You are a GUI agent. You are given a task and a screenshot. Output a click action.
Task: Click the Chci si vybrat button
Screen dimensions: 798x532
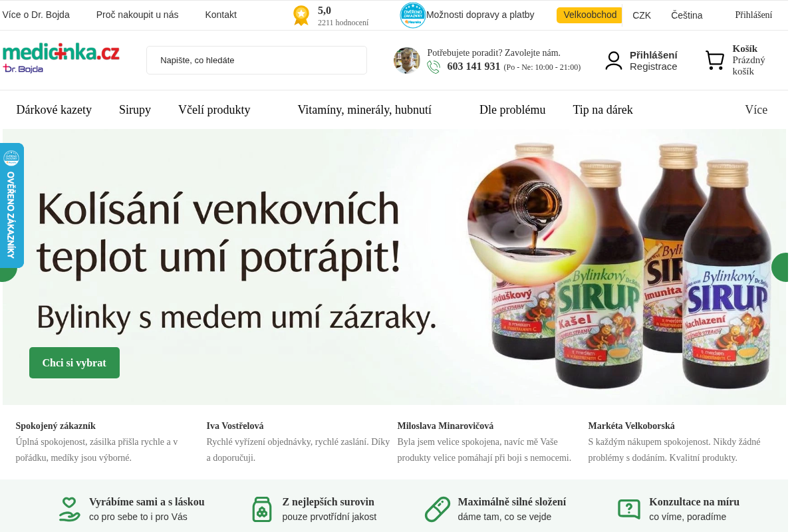74,363
